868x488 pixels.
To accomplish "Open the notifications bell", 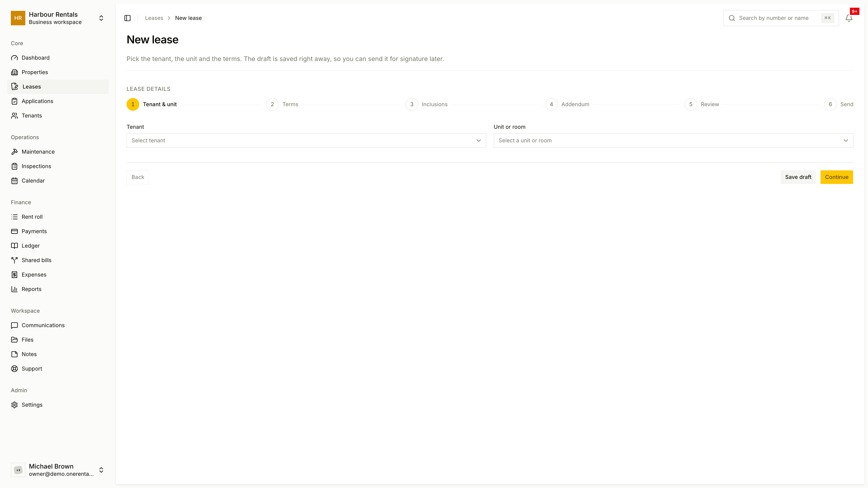I will point(849,18).
